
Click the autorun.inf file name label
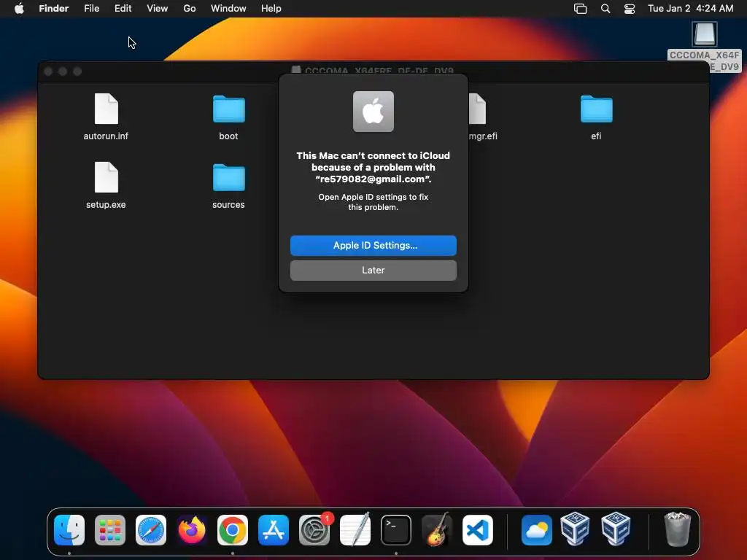coord(106,136)
